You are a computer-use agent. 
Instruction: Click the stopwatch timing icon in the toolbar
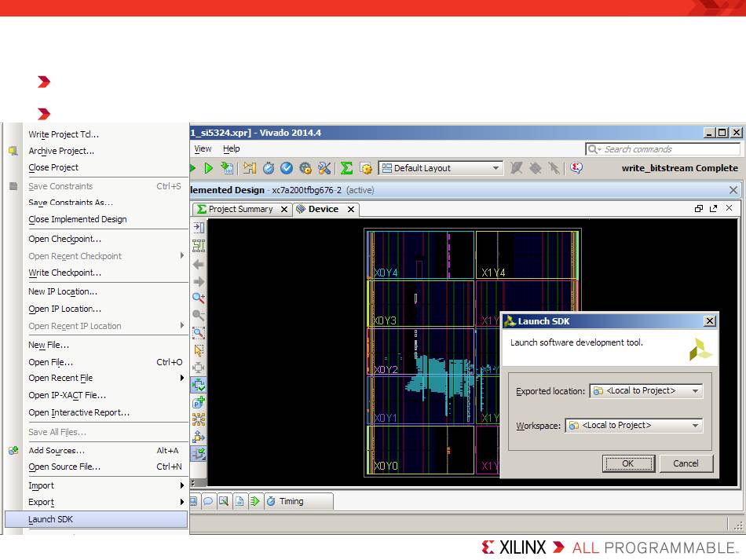pyautogui.click(x=269, y=168)
